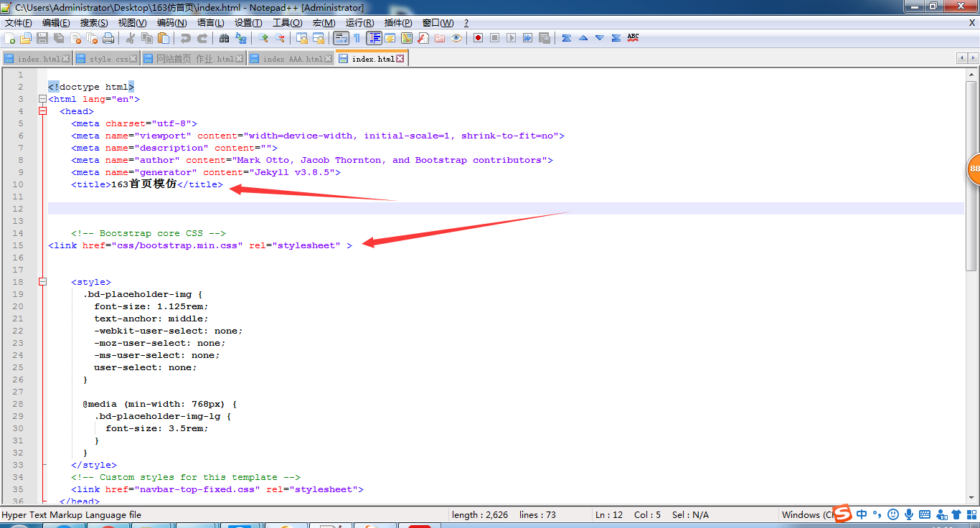Open the 搜索(S) menu

pyautogui.click(x=94, y=23)
